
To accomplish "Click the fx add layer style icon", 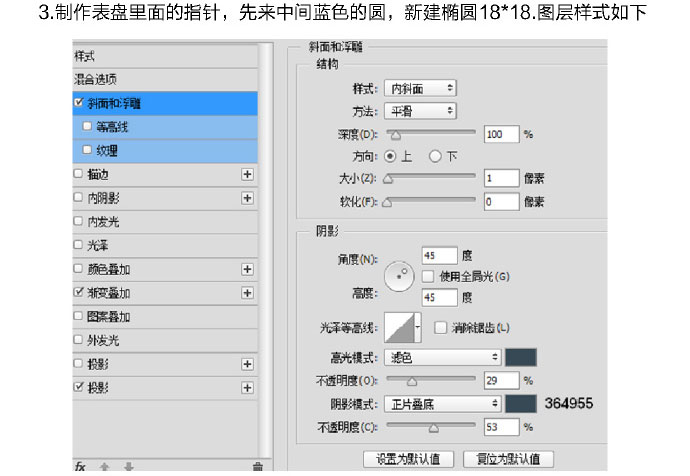I will (80, 466).
